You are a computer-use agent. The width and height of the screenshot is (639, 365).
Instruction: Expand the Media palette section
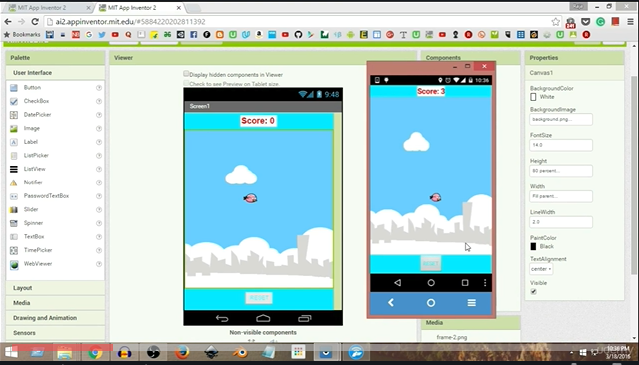coord(55,303)
